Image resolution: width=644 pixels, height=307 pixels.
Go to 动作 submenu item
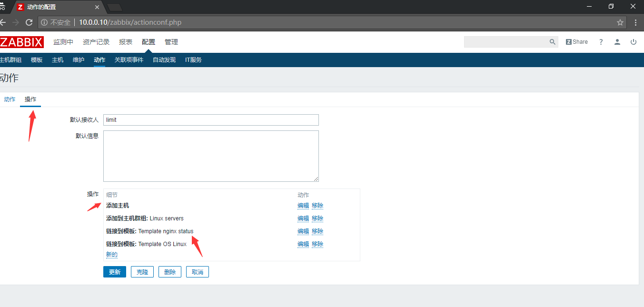coord(99,60)
